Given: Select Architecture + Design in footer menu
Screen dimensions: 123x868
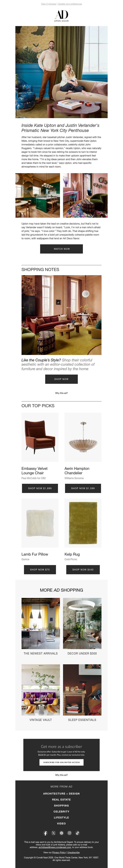Looking at the screenshot, I should tap(61, 794).
